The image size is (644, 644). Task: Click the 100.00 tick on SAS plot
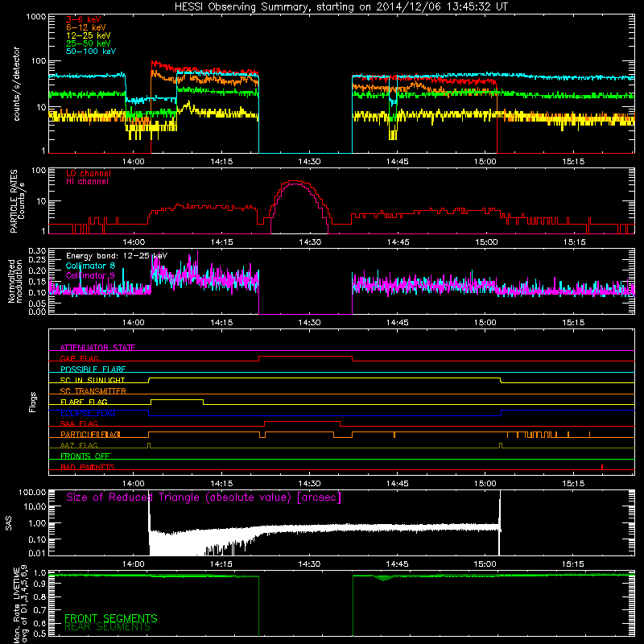[x=32, y=492]
